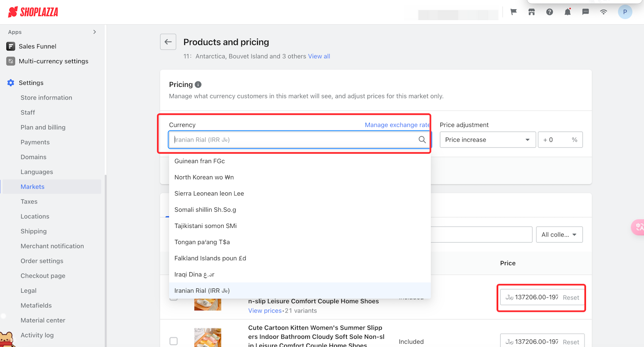Open the help question mark icon
This screenshot has height=347, width=644.
coord(550,12)
